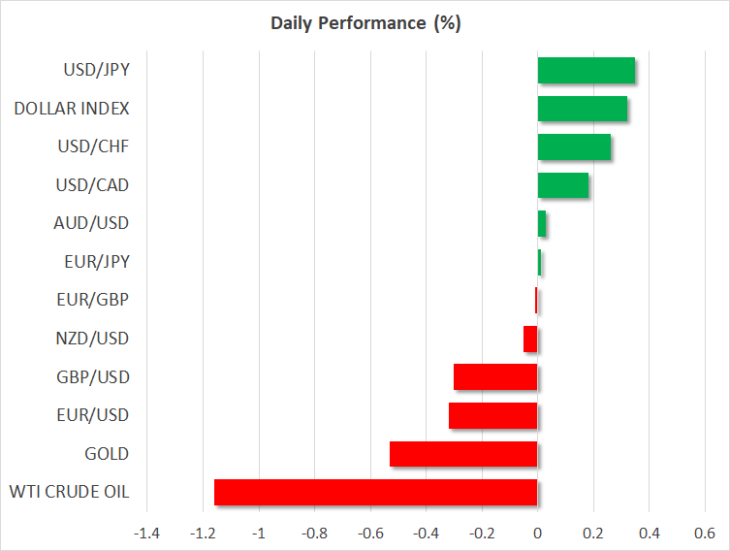Select the small AUD/USD green bar
730x551 pixels.
point(542,223)
